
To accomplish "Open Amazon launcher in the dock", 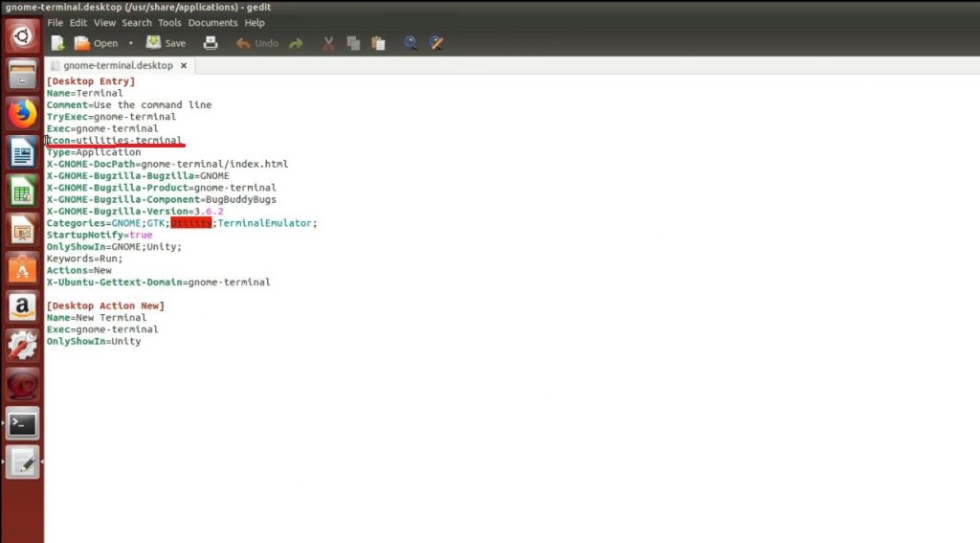I will [x=23, y=307].
